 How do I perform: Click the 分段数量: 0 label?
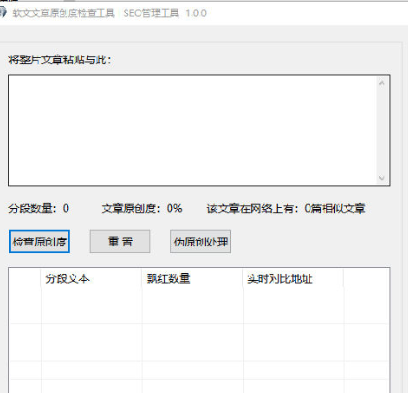39,209
